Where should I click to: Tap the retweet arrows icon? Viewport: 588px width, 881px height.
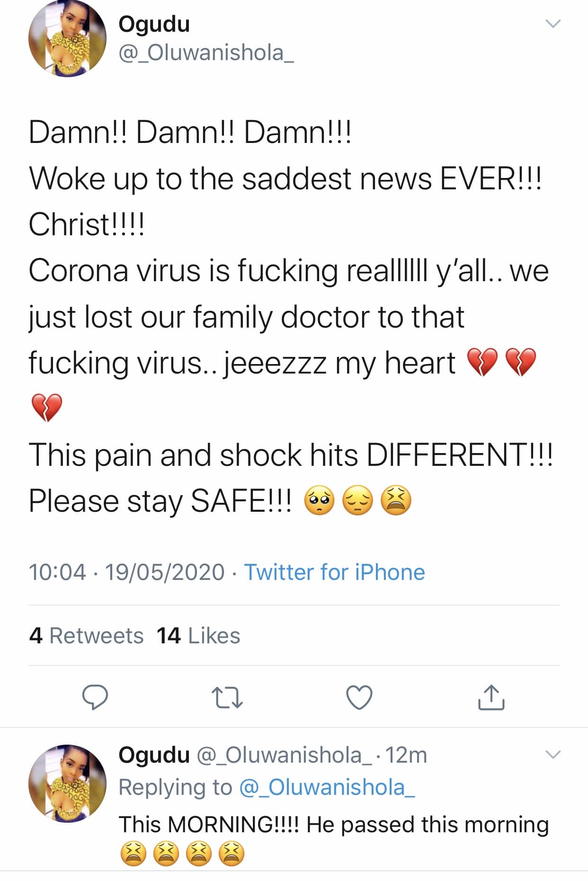point(228,698)
